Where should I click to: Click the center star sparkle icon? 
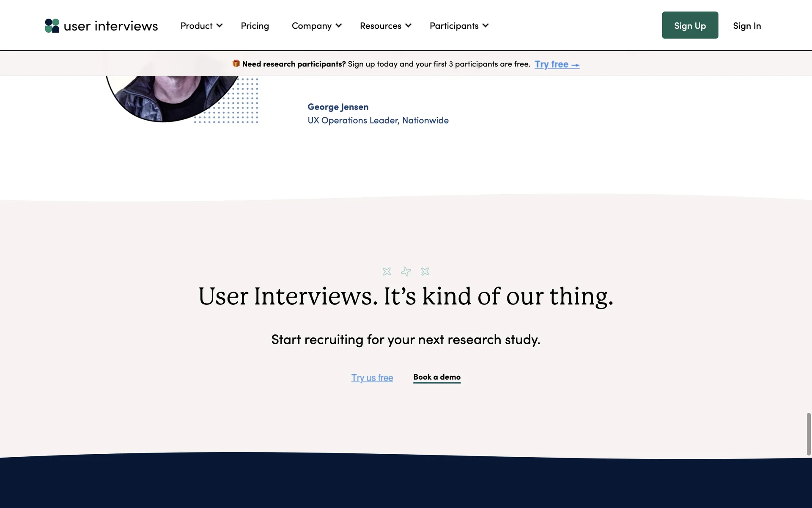(x=406, y=271)
